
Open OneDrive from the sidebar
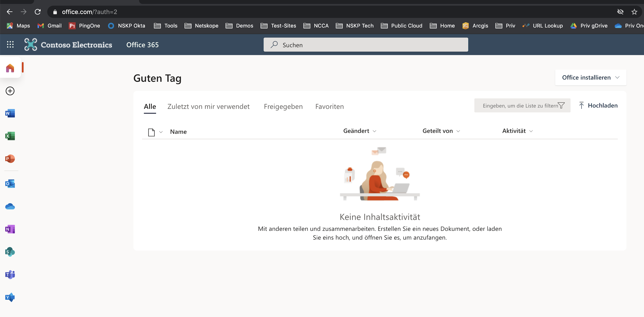[x=10, y=206]
